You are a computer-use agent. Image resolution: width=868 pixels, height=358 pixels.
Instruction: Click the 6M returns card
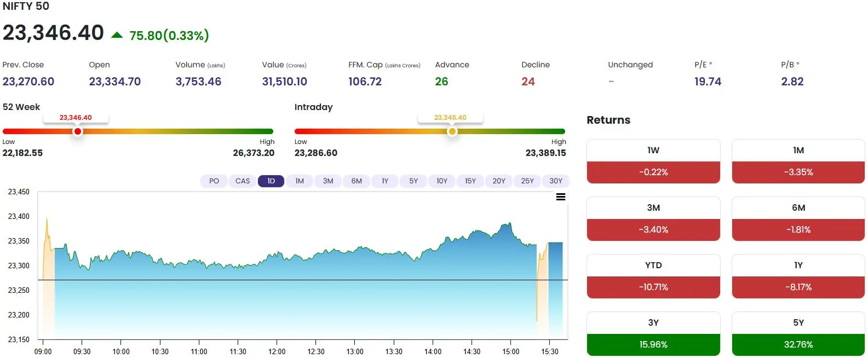tap(798, 219)
